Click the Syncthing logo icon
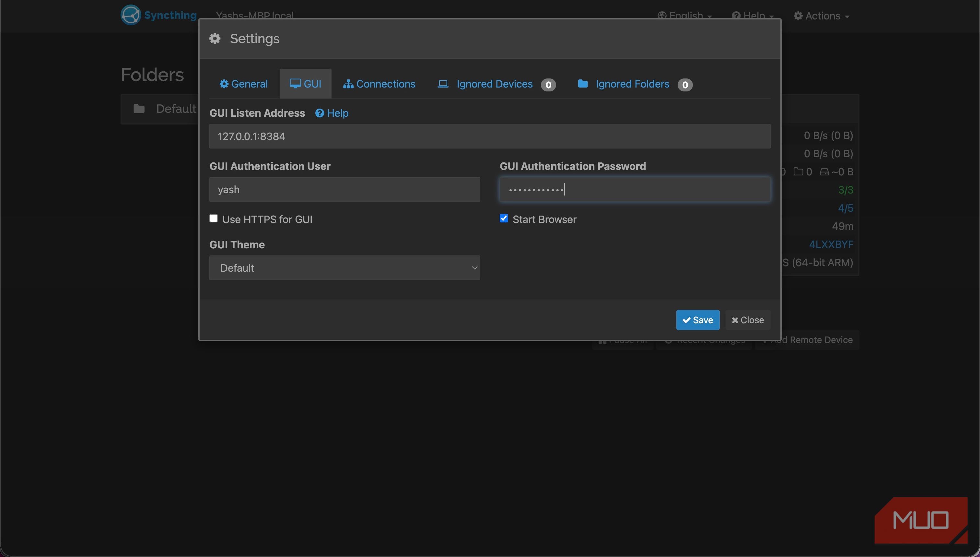Viewport: 980px width, 557px height. [130, 15]
